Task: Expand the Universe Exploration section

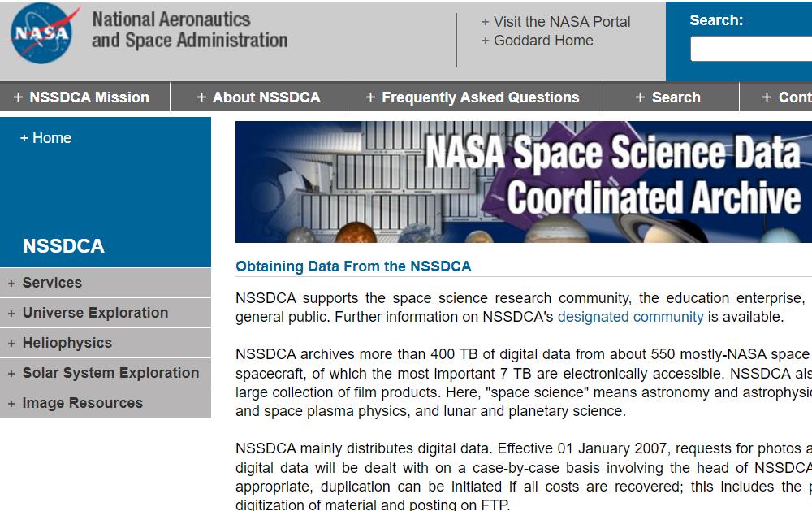Action: click(x=96, y=313)
